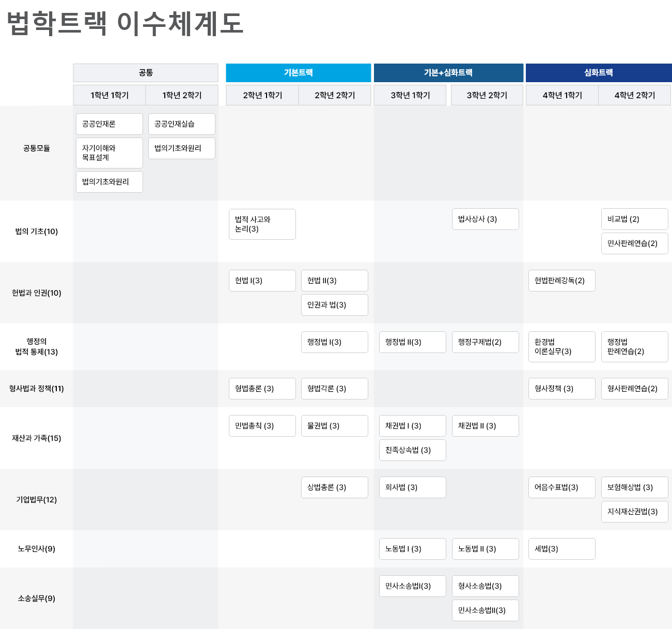Image resolution: width=672 pixels, height=629 pixels.
Task: Open the 환경법 이론실무(3) course
Action: (561, 347)
